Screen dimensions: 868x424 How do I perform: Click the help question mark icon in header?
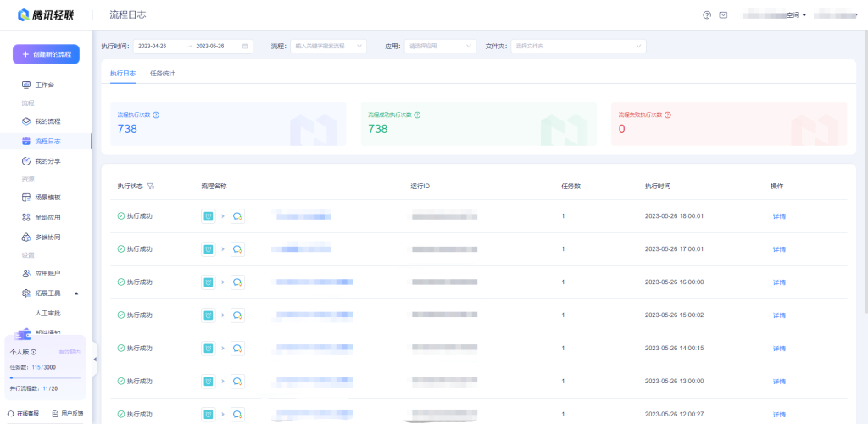(x=707, y=15)
